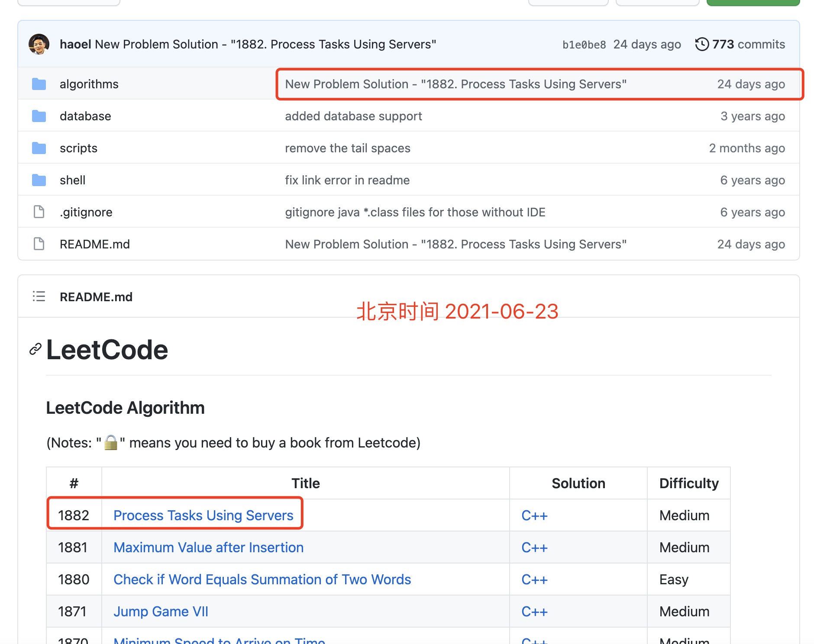Click haoel's avatar picture
This screenshot has height=644, width=814.
click(39, 44)
